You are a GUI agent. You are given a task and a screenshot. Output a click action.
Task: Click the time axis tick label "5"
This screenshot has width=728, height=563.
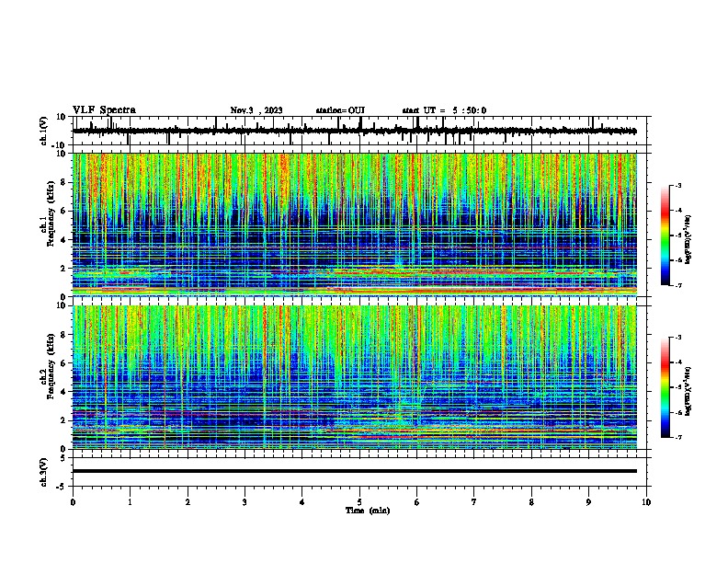pyautogui.click(x=359, y=502)
